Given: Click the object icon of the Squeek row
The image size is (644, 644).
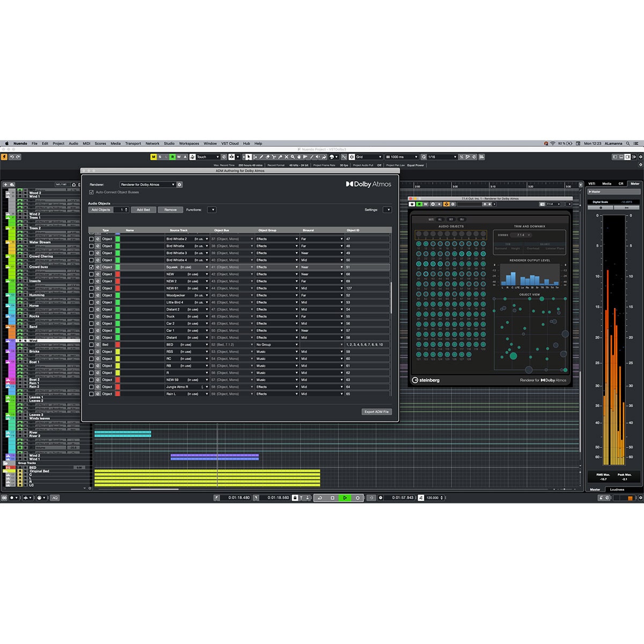Looking at the screenshot, I should [x=98, y=267].
